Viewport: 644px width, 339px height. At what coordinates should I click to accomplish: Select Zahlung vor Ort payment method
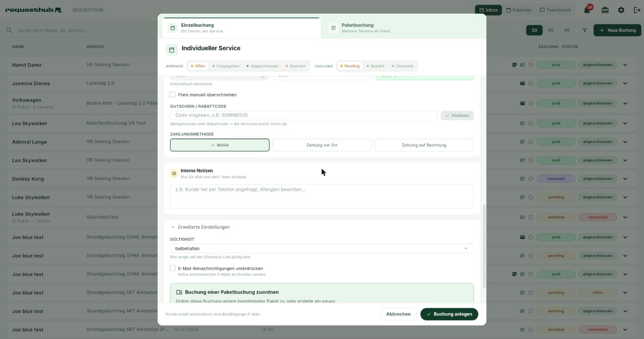point(322,145)
